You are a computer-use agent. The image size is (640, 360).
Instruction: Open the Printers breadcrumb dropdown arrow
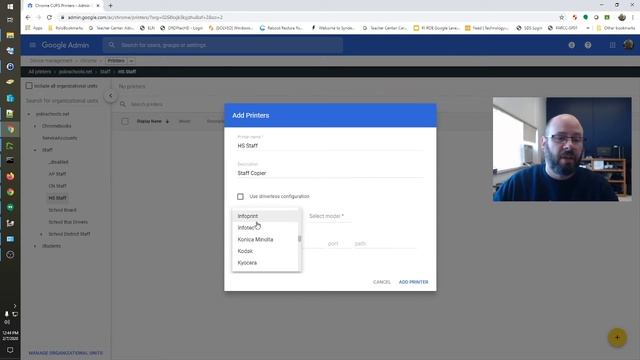[x=131, y=61]
